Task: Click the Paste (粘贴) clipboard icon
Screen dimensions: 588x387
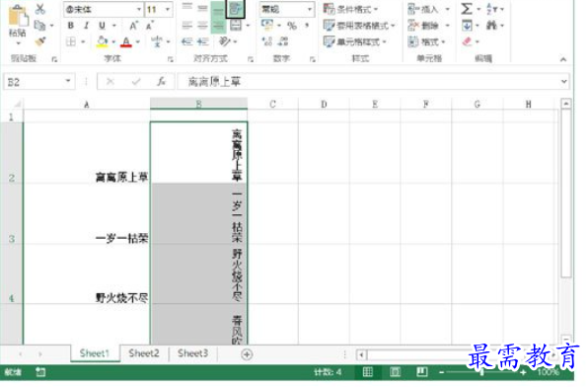Action: click(17, 16)
